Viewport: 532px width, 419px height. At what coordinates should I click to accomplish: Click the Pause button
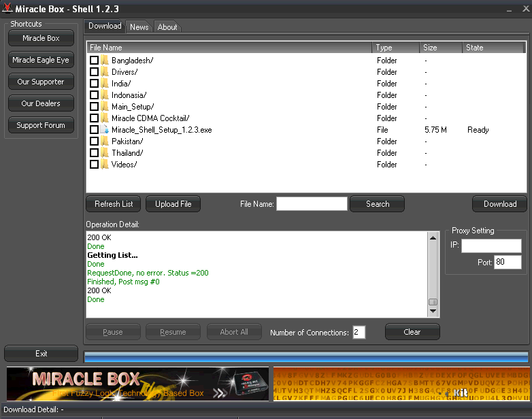pos(113,331)
